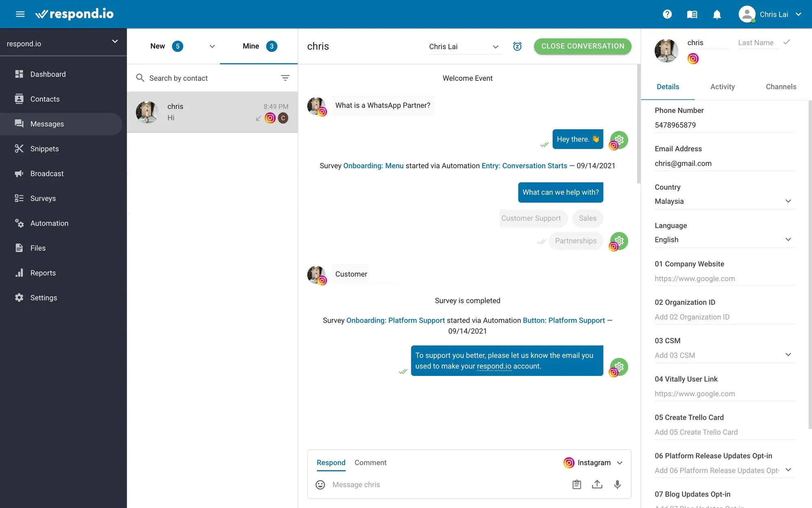Select the Respond tab
The image size is (812, 508).
point(331,462)
